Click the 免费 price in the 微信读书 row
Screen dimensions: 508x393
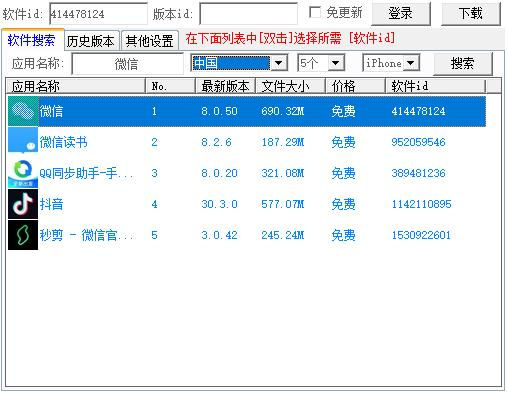point(343,142)
